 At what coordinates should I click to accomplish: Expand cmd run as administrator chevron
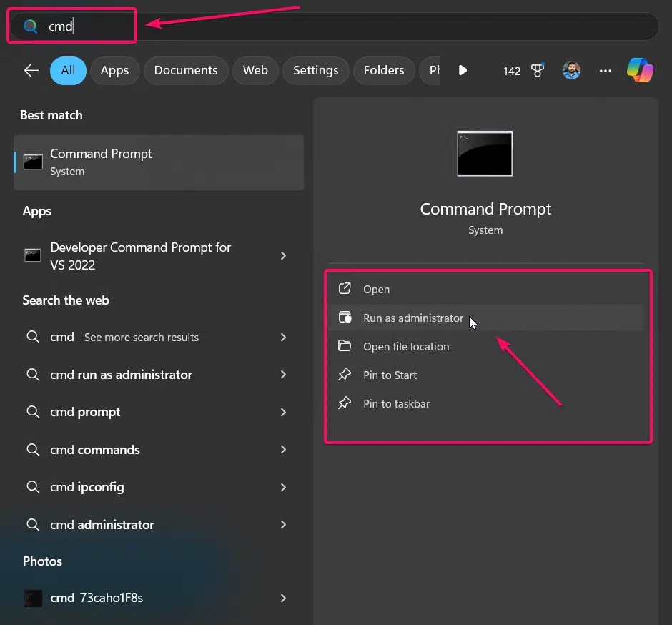click(x=283, y=375)
